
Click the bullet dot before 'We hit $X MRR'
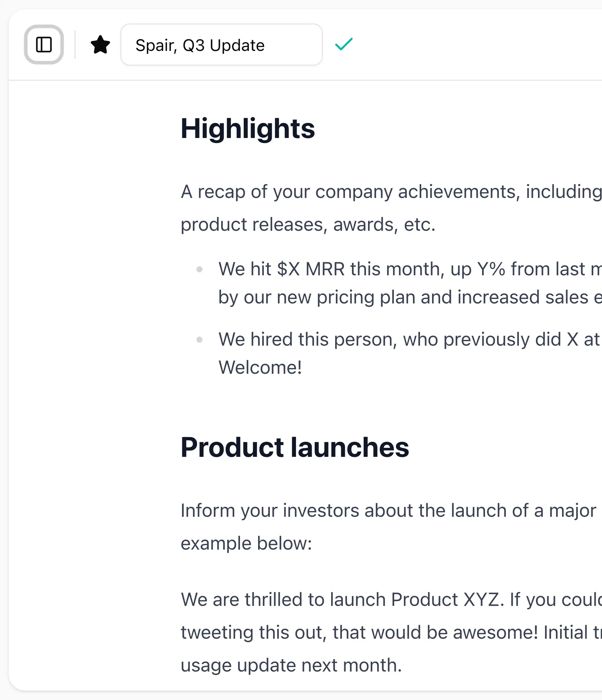(200, 270)
